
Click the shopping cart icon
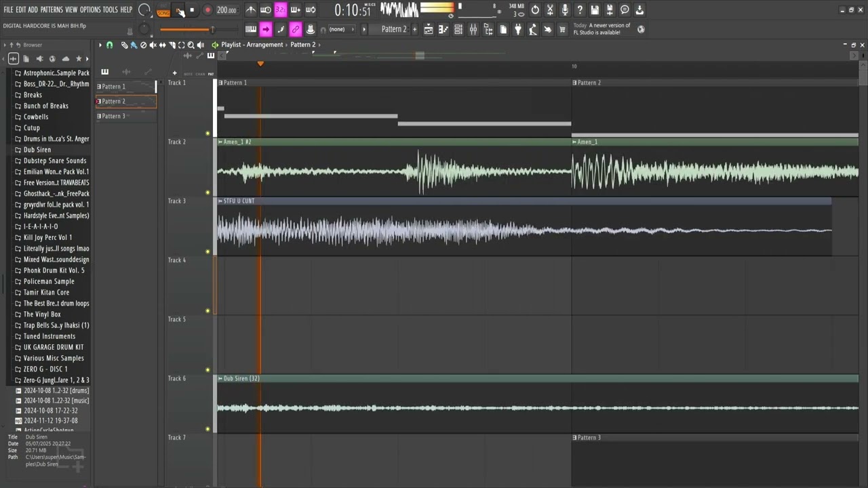point(562,29)
